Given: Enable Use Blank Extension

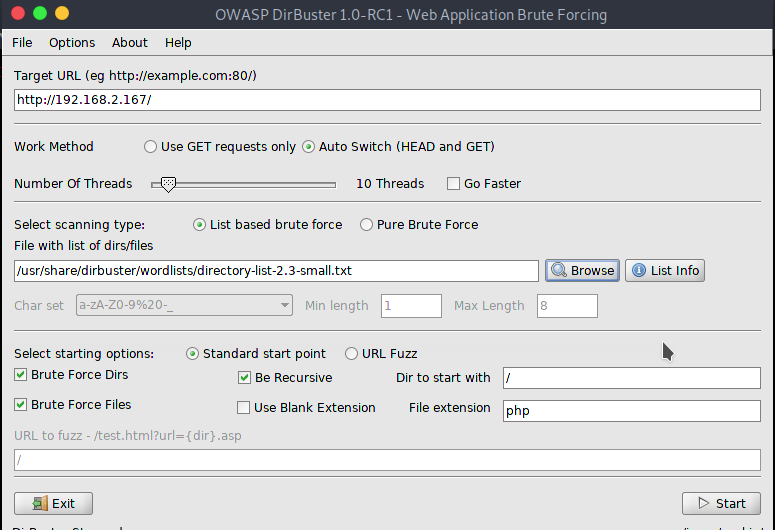Looking at the screenshot, I should click(243, 407).
